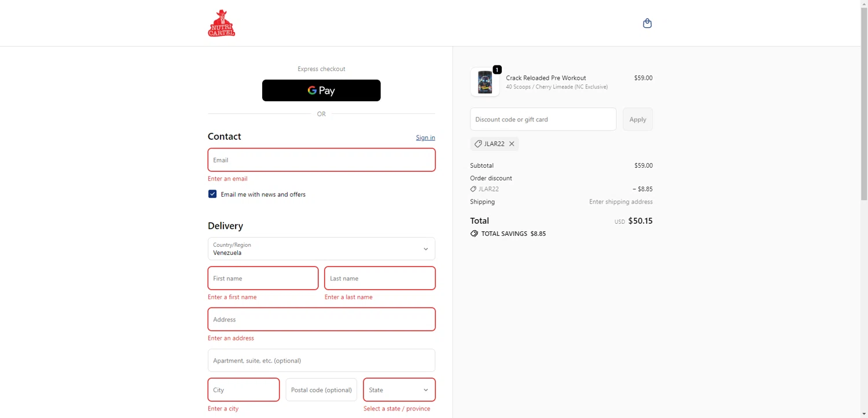This screenshot has height=418, width=868.
Task: Focus the Last name field
Action: coord(380,278)
